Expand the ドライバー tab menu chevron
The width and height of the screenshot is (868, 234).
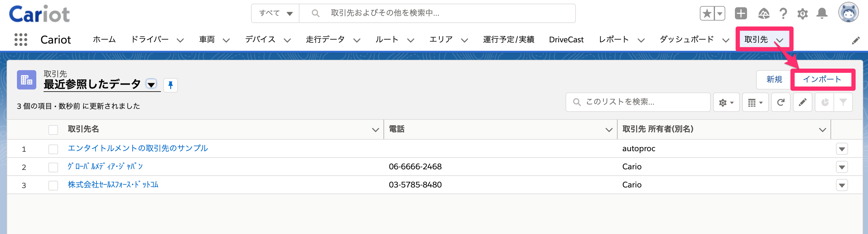[x=180, y=41]
